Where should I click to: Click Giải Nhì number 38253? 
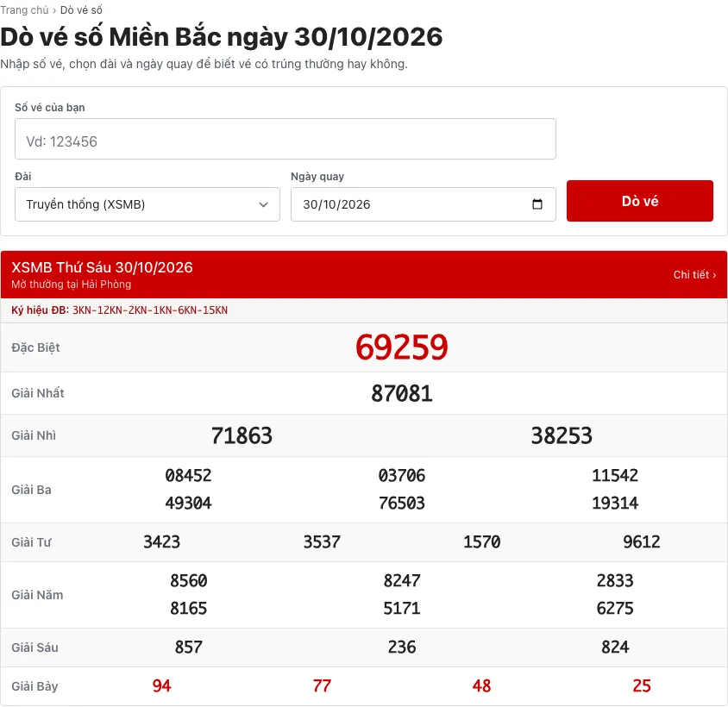562,436
